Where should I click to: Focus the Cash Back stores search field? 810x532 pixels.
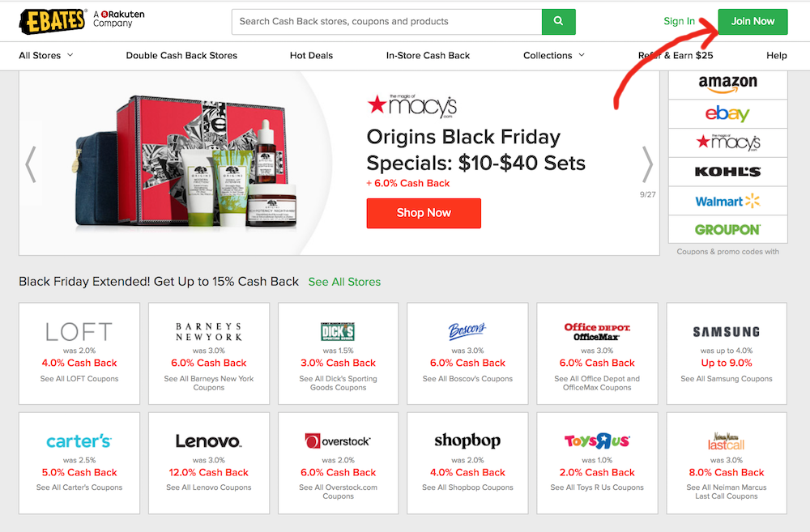[387, 22]
